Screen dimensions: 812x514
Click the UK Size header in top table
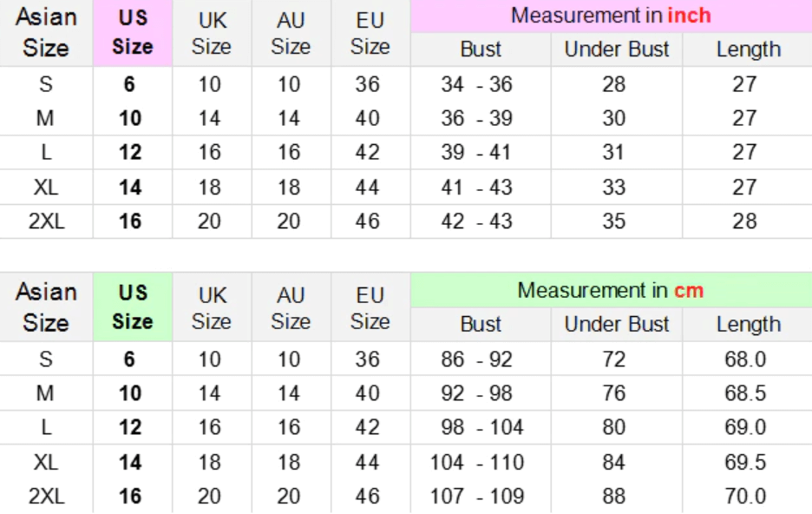point(212,33)
